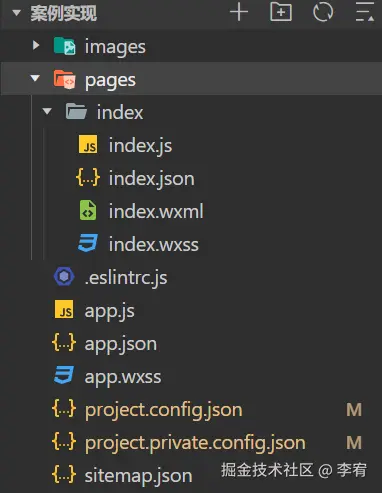
Task: Open the index.json file
Action: click(152, 179)
